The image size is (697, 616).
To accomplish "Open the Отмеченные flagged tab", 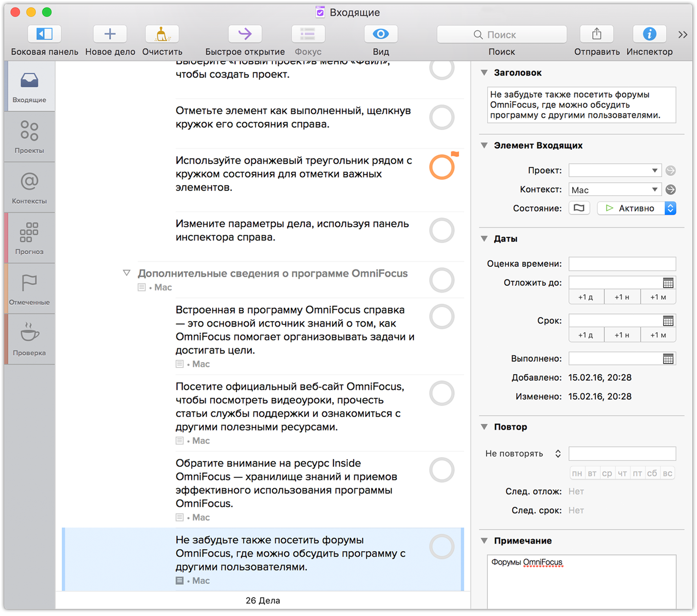I will (30, 289).
